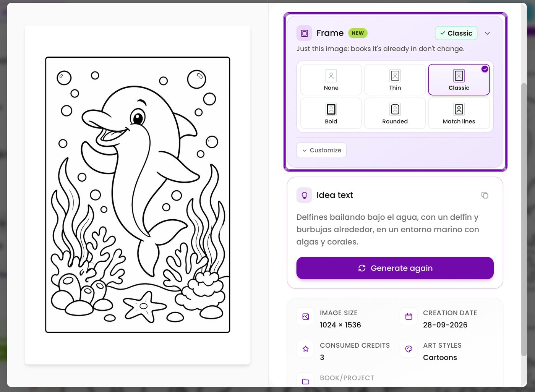Click the 'Idea text' heading
This screenshot has height=392, width=535.
tap(334, 195)
